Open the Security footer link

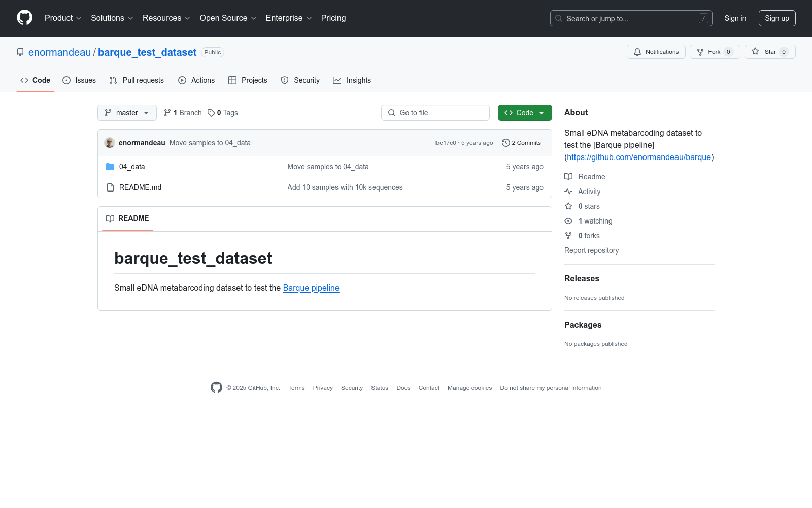352,388
